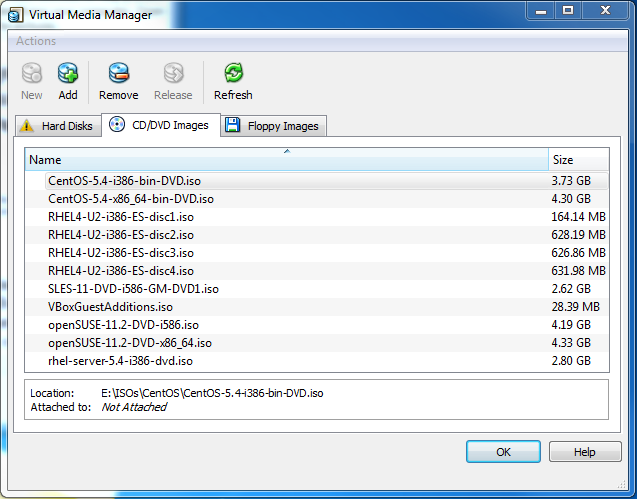Switch to the Hard Disks tab
This screenshot has height=499, width=637.
tap(58, 126)
